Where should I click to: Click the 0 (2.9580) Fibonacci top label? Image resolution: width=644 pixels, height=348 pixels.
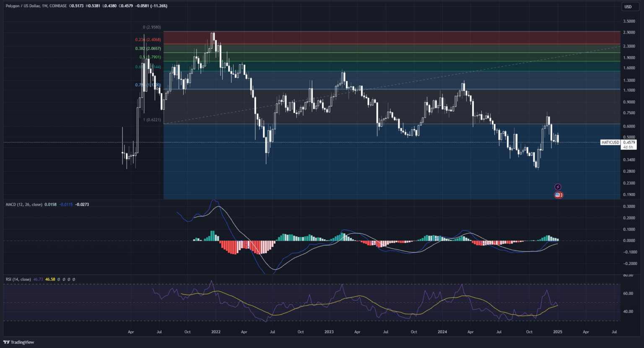152,27
